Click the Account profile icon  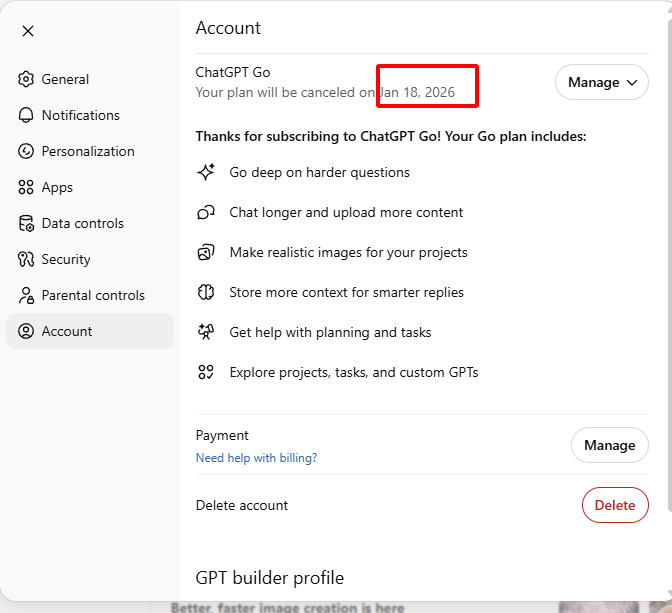coord(26,331)
